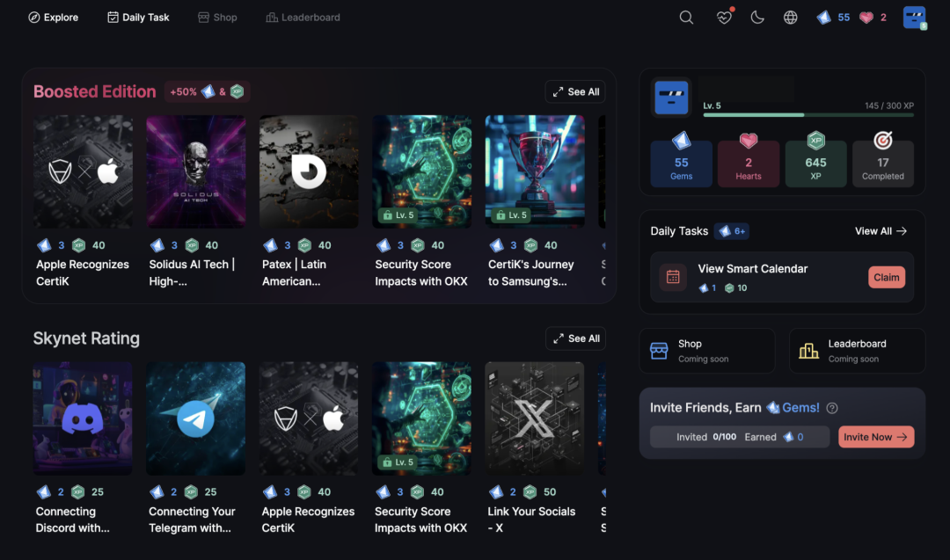950x560 pixels.
Task: Click the +50% boost badge
Action: (x=208, y=92)
